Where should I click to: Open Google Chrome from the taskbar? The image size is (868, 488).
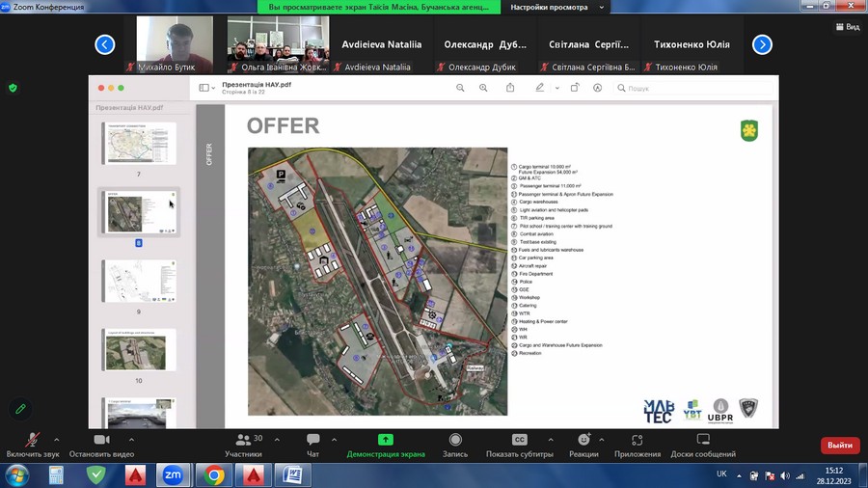tap(213, 475)
